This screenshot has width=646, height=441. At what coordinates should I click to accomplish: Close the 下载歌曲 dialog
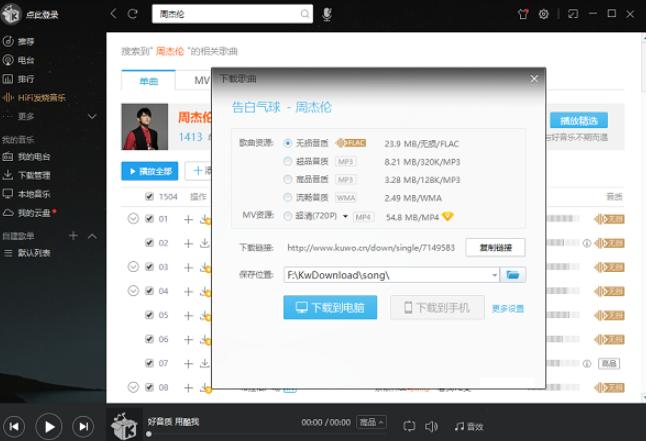tap(534, 79)
